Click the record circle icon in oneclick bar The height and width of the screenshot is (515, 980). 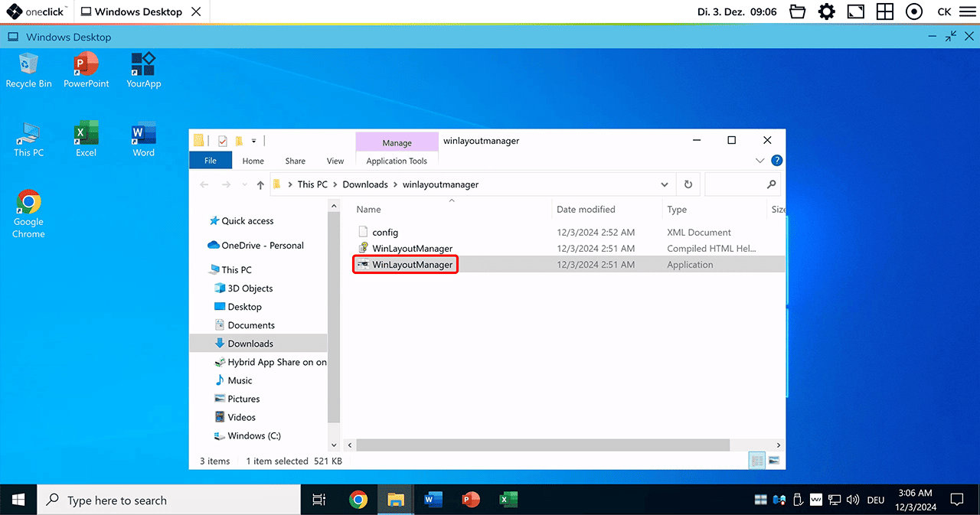913,11
